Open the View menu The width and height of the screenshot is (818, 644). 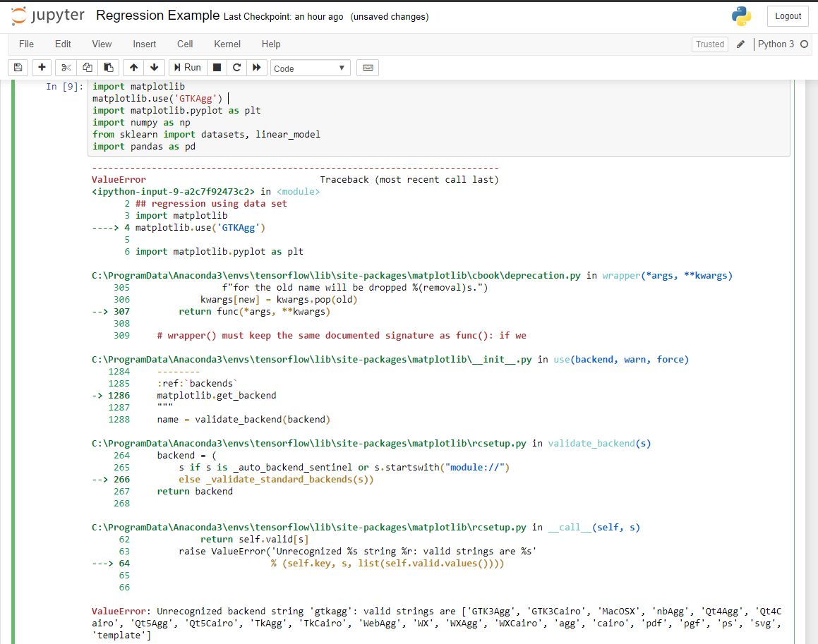tap(102, 44)
